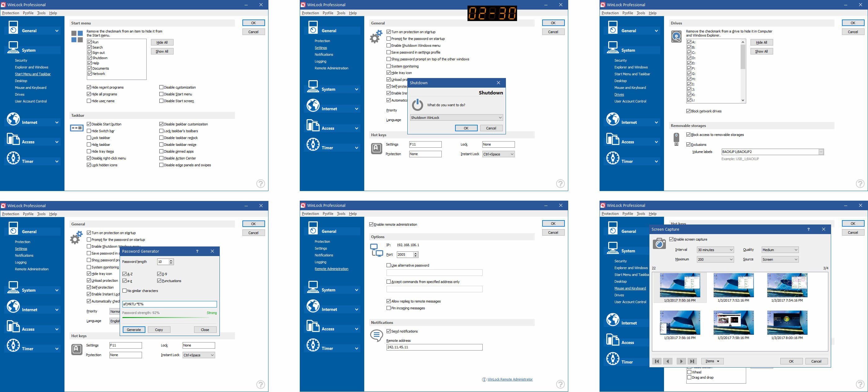The height and width of the screenshot is (392, 868).
Task: Click the drives list vertical scrollbar
Action: (x=743, y=71)
